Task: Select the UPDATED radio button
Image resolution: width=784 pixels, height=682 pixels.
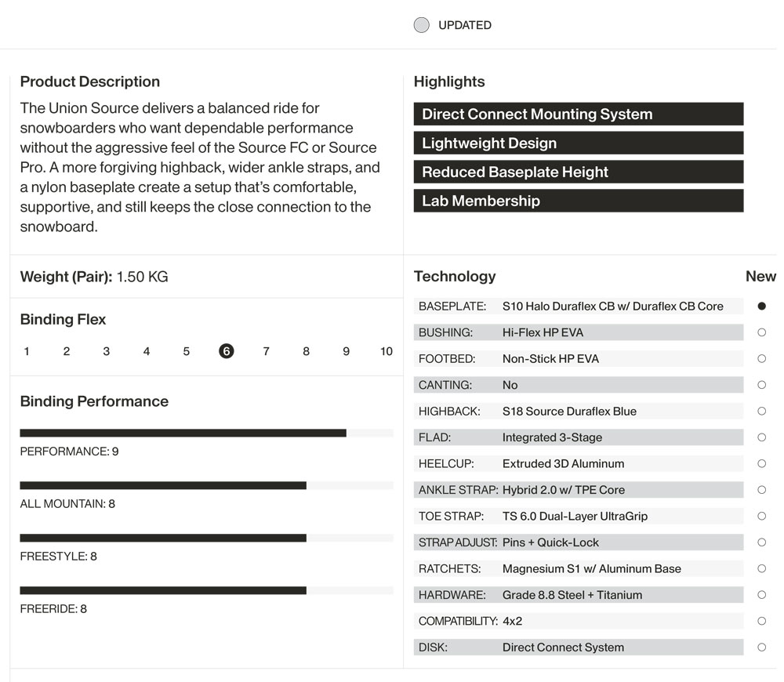Action: point(422,25)
